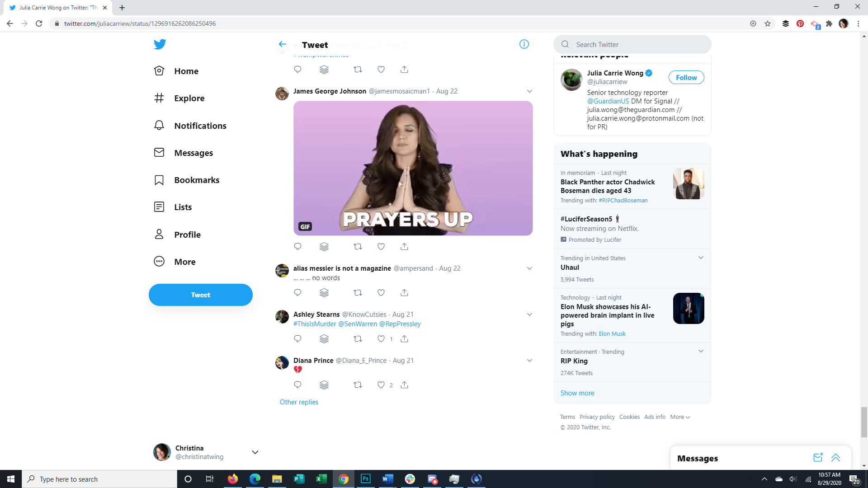Like Diana Prince's broken heart tweet
This screenshot has width=868, height=488.
coord(381,385)
